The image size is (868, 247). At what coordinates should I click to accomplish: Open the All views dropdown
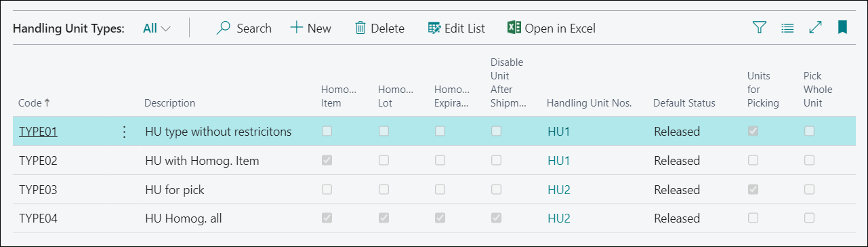157,28
